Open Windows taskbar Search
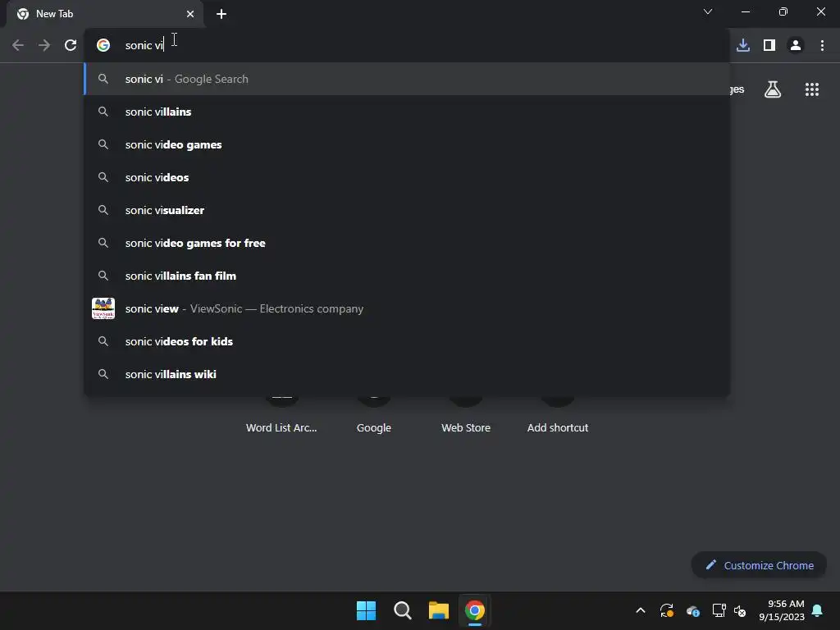The image size is (840, 630). tap(402, 610)
